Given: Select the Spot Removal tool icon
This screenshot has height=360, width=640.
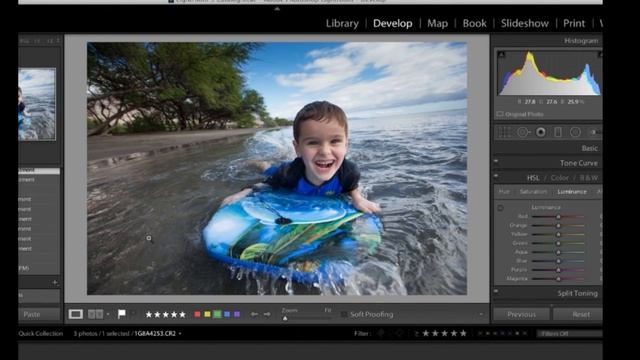Looking at the screenshot, I should coord(522,132).
